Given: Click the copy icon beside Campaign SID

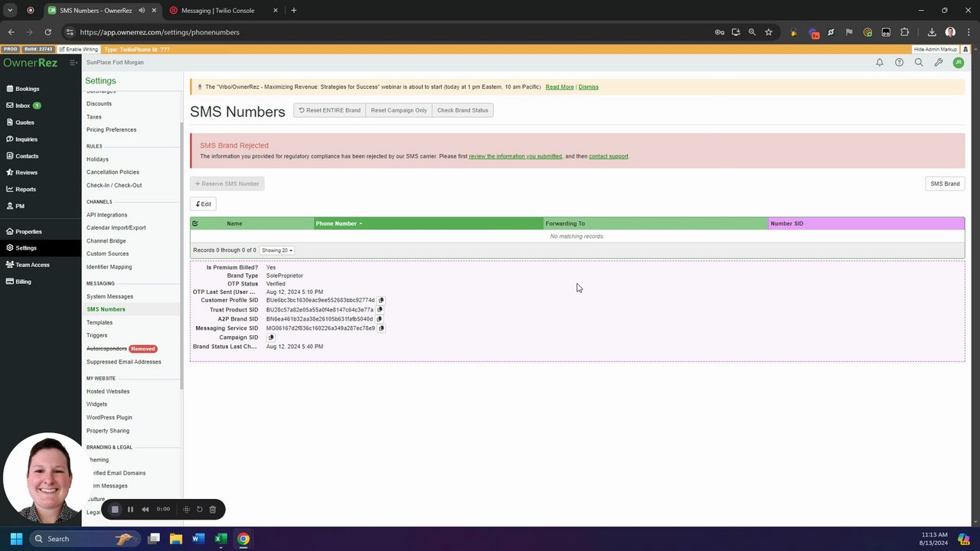Looking at the screenshot, I should tap(270, 337).
